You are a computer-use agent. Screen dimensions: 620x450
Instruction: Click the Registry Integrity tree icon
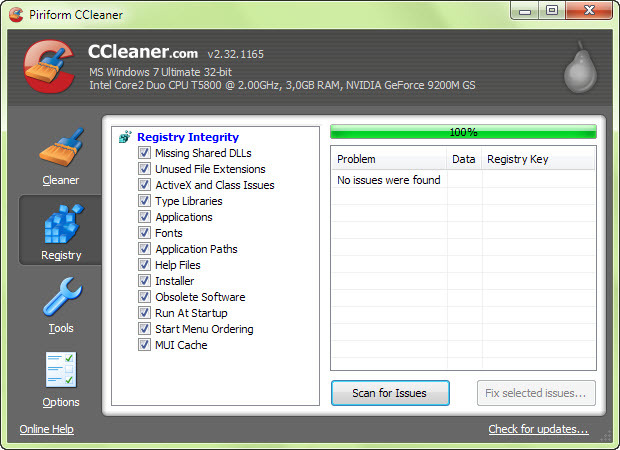point(125,137)
